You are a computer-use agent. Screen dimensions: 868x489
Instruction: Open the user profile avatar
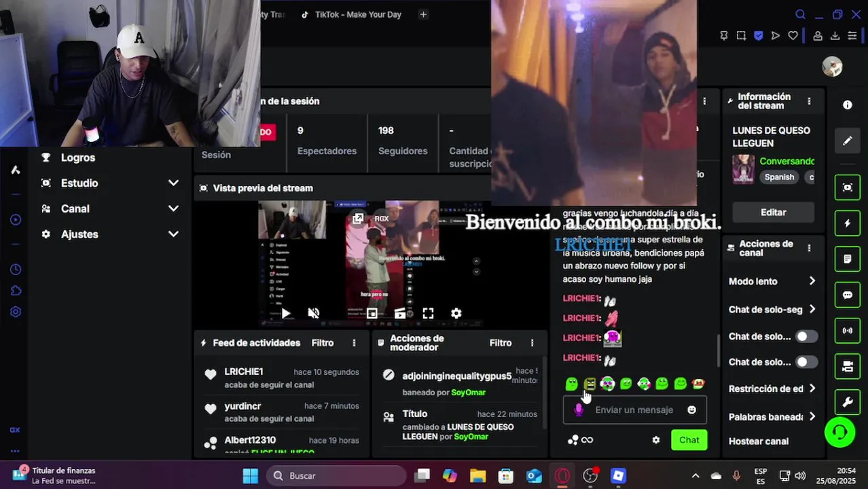(x=832, y=67)
